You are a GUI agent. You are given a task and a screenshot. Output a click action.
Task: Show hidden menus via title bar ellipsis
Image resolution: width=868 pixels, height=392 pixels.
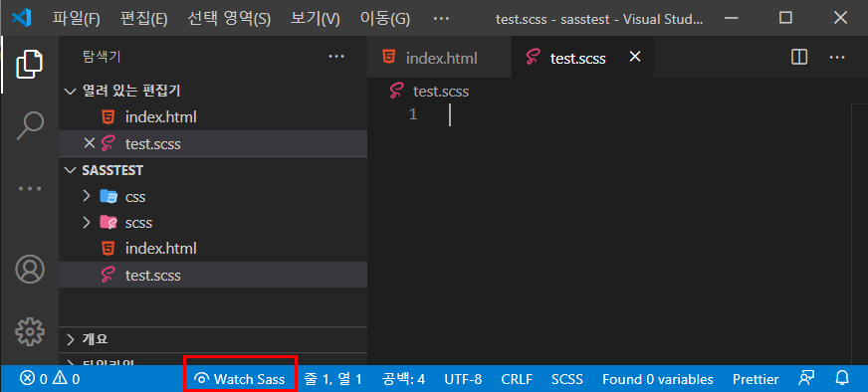point(441,18)
